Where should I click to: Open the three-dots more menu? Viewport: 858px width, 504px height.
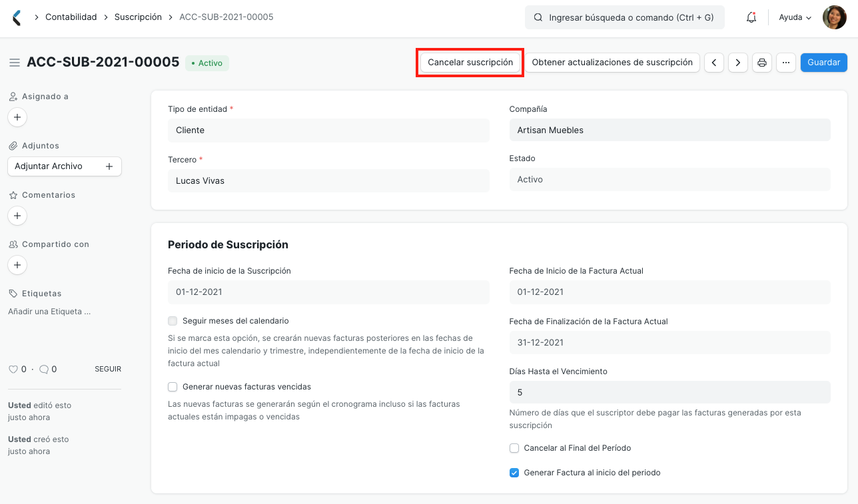pyautogui.click(x=786, y=63)
